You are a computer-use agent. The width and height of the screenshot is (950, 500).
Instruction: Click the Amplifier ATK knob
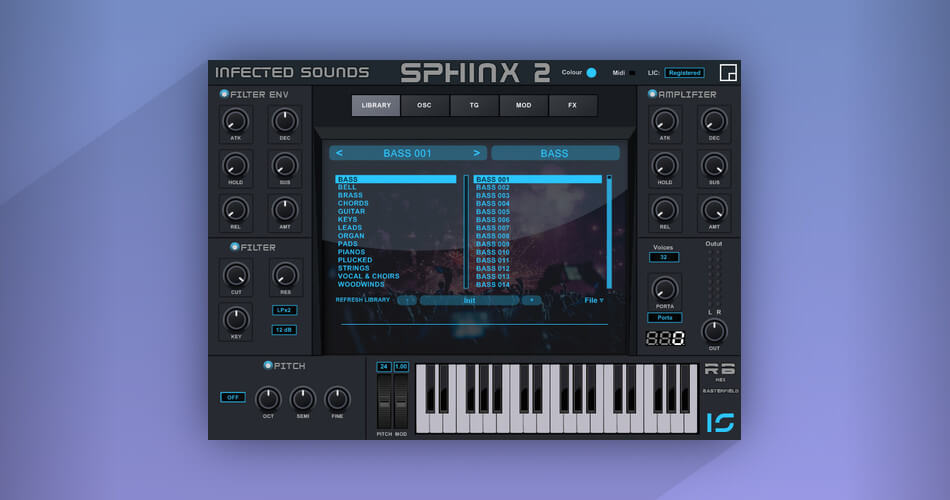pyautogui.click(x=665, y=121)
